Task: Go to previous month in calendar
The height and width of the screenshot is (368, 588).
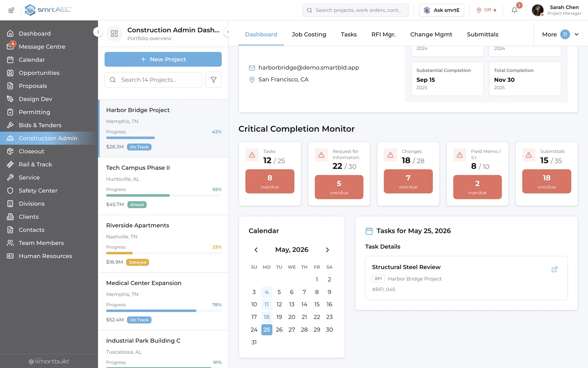Action: (x=256, y=250)
